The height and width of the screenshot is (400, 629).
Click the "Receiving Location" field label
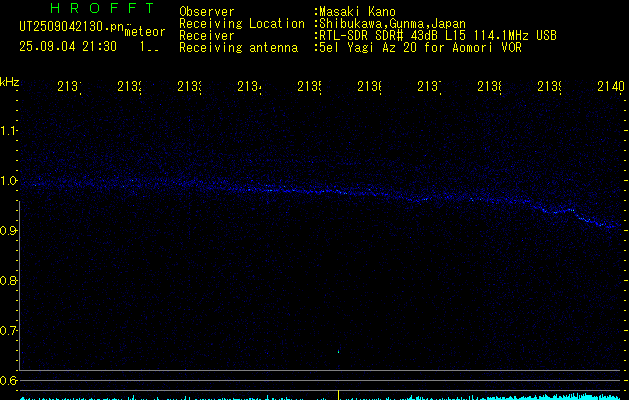pos(242,24)
